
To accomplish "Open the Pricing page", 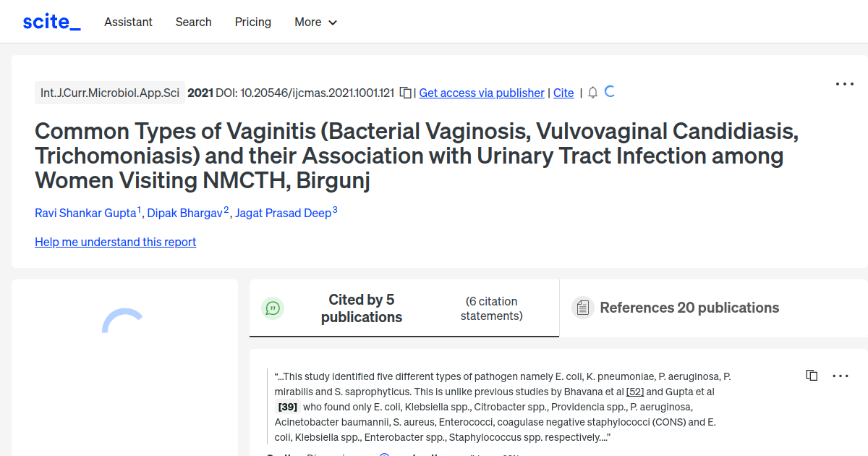I will [252, 22].
